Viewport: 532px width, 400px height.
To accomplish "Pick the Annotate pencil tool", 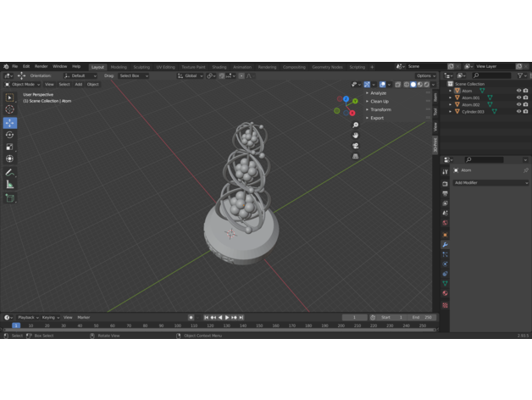I will click(10, 172).
